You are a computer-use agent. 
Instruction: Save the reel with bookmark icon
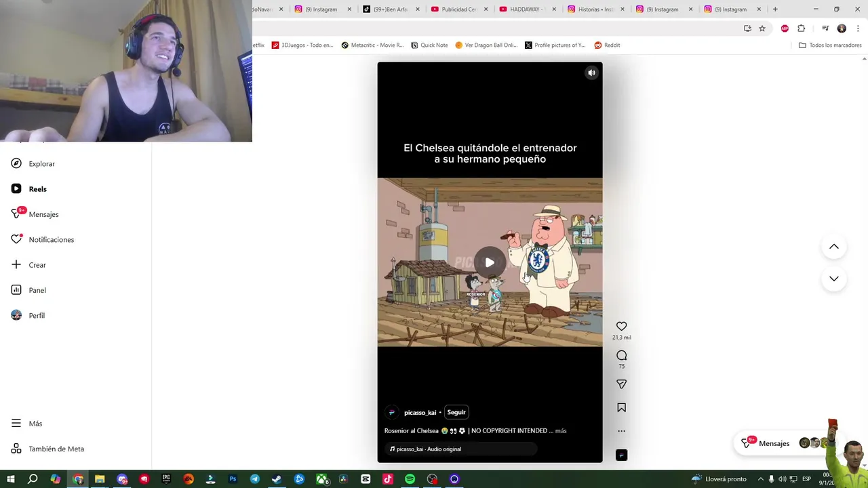621,407
